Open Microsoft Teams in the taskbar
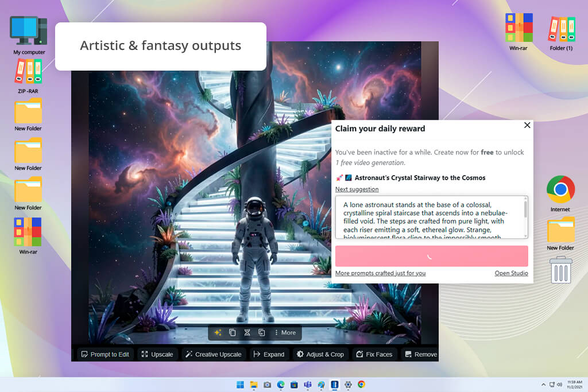Viewport: 588px width, 392px height. (x=308, y=385)
